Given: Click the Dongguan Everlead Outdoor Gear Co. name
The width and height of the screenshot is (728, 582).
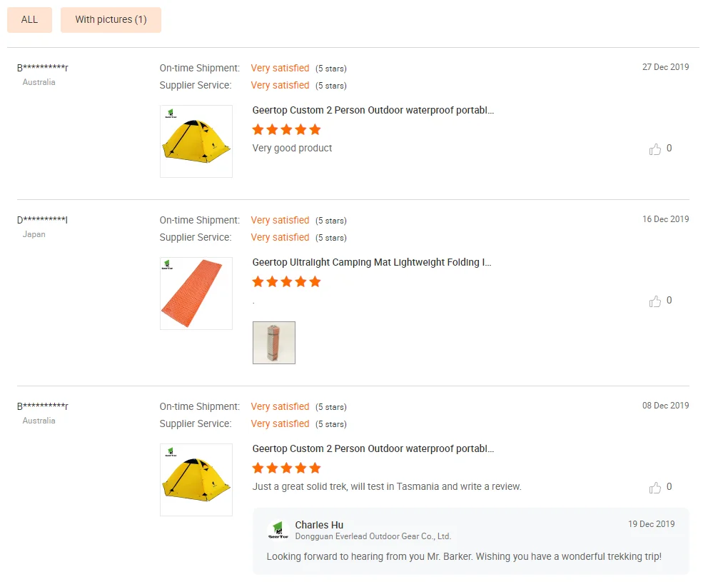Looking at the screenshot, I should (373, 536).
